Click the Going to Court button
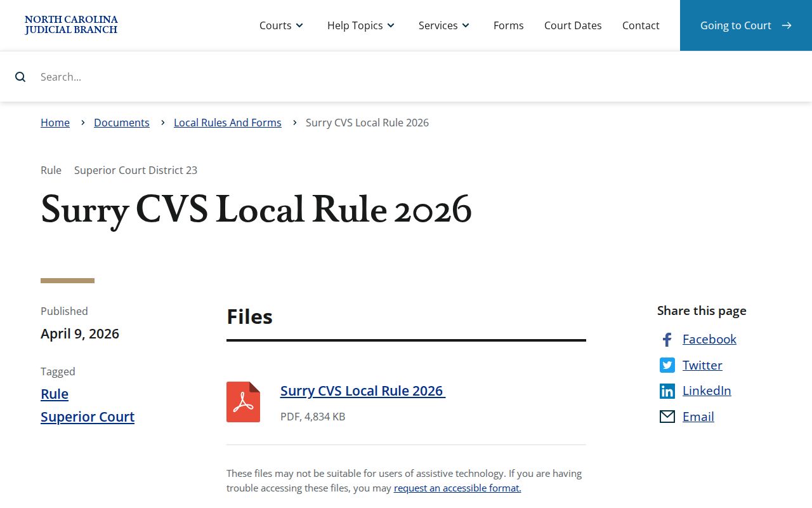Viewport: 812px width, 508px height. point(746,25)
